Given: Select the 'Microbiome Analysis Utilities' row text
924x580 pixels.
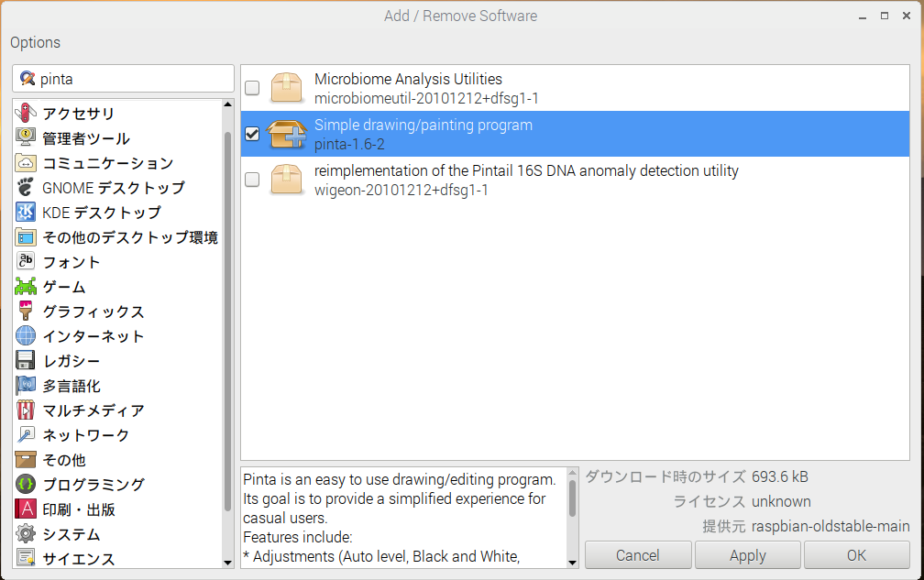Looking at the screenshot, I should 408,79.
